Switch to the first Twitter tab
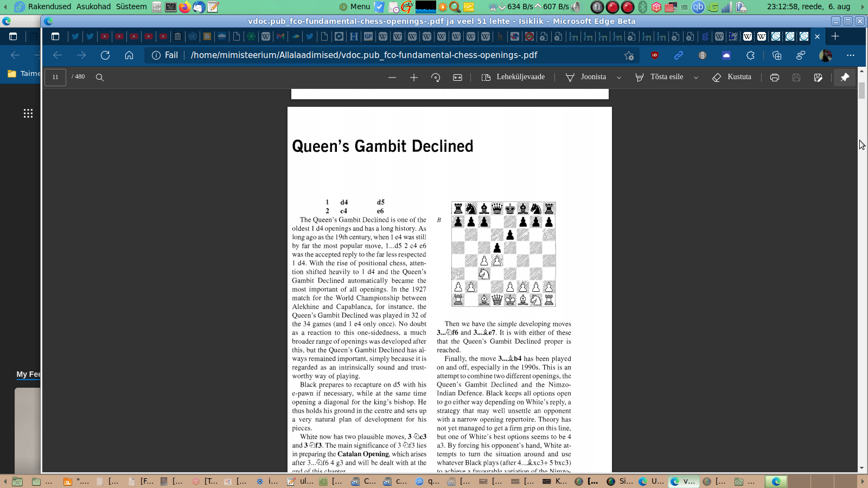 tap(75, 36)
